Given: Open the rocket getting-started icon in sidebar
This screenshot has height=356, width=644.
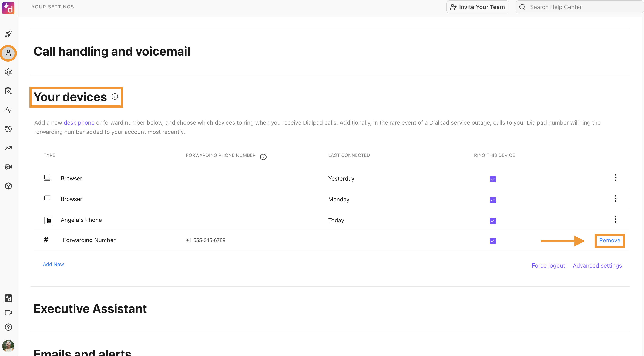Looking at the screenshot, I should (x=8, y=34).
